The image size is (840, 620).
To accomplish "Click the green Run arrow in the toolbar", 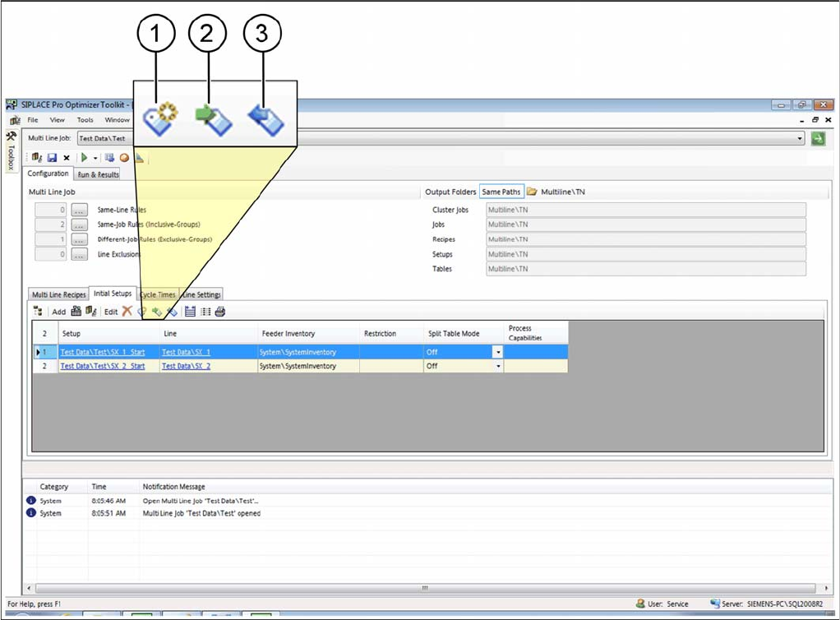I will [84, 157].
